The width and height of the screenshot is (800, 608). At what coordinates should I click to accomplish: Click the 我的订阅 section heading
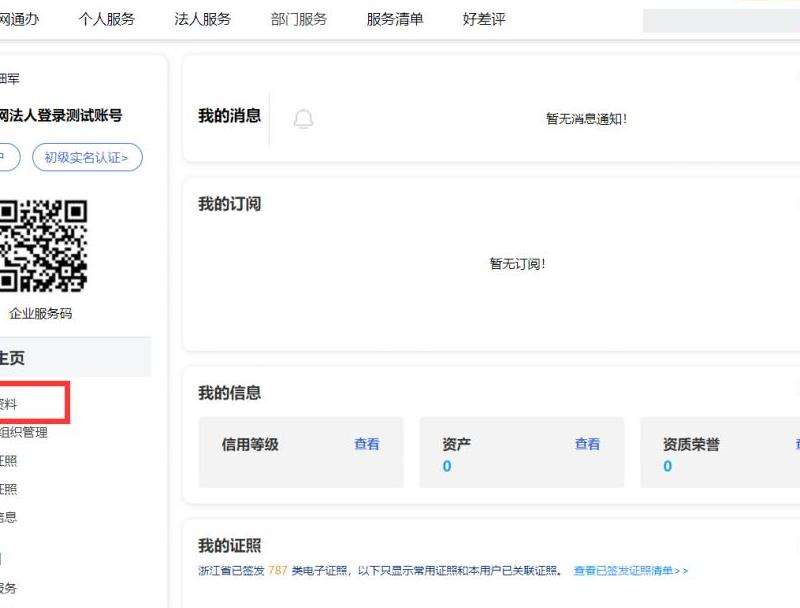point(229,204)
